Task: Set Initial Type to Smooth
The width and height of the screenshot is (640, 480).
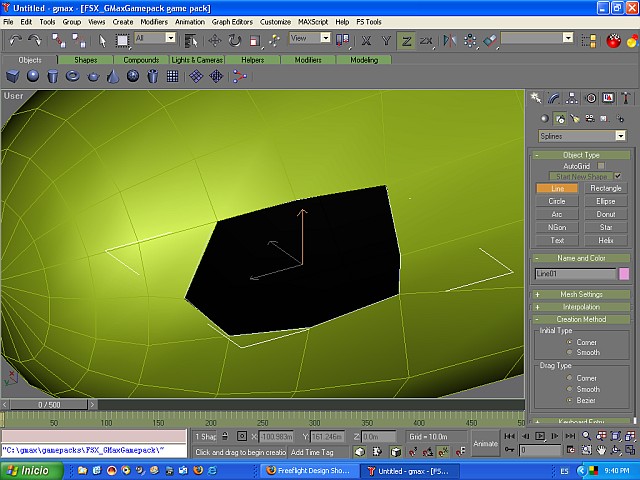Action: [570, 353]
